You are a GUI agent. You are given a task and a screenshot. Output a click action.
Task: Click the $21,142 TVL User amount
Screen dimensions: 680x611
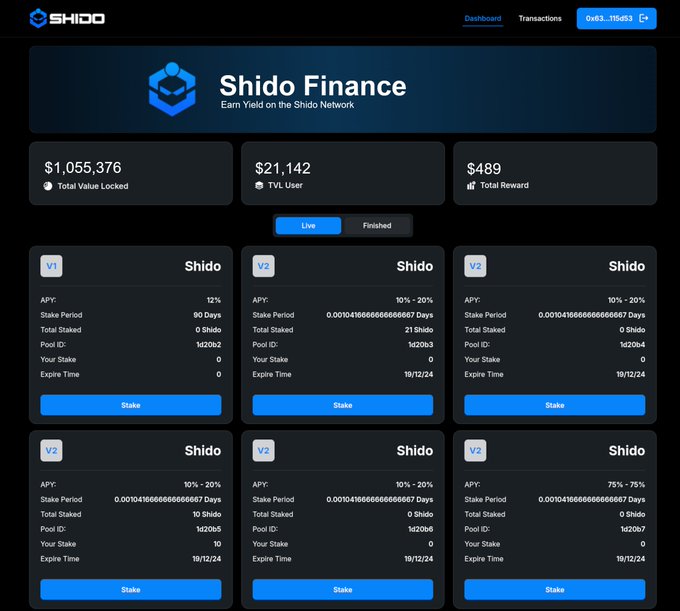pos(283,168)
